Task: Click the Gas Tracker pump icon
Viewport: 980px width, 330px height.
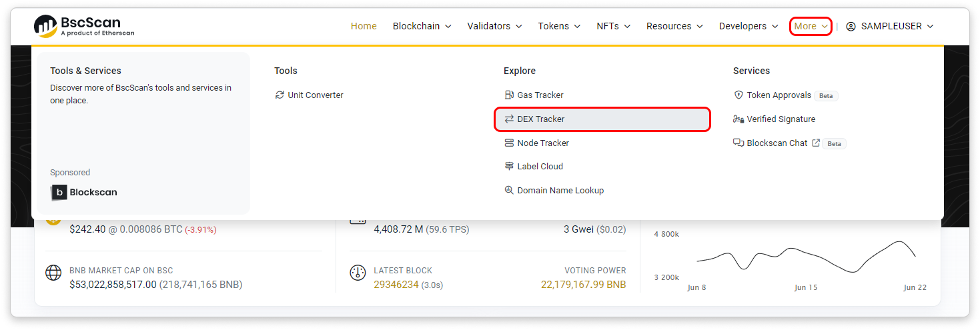Action: coord(510,95)
